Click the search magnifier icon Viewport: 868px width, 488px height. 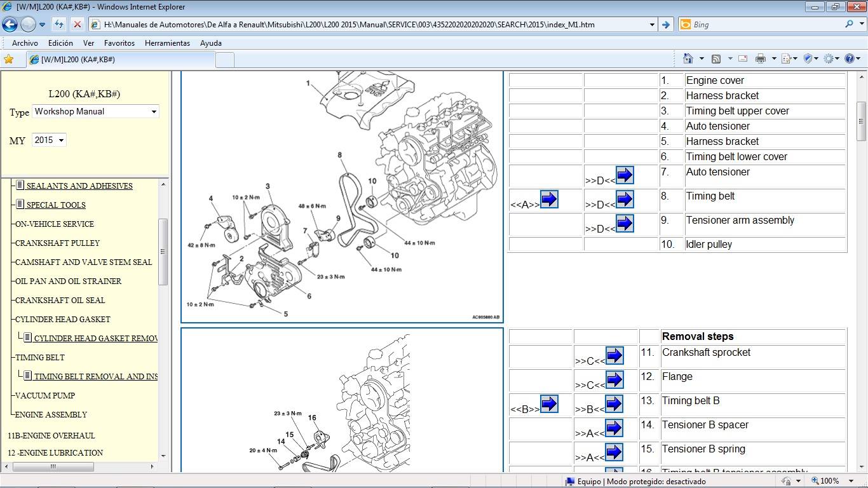(x=849, y=24)
